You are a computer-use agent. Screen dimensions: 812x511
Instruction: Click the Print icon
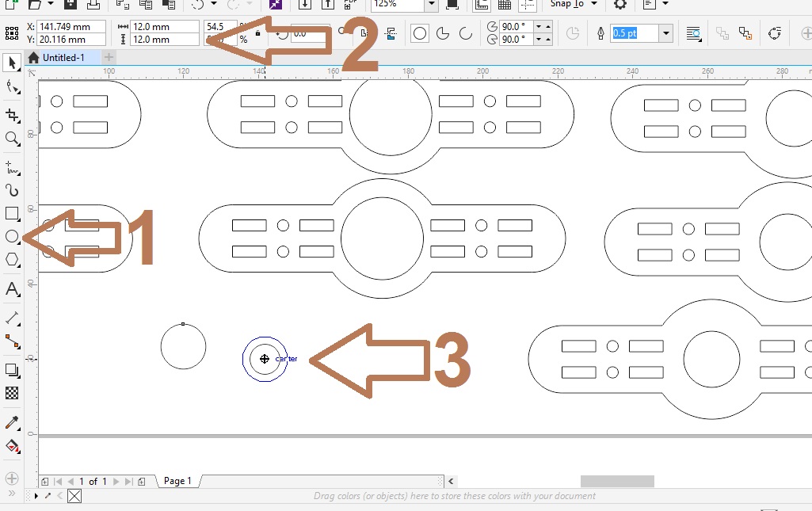click(93, 4)
